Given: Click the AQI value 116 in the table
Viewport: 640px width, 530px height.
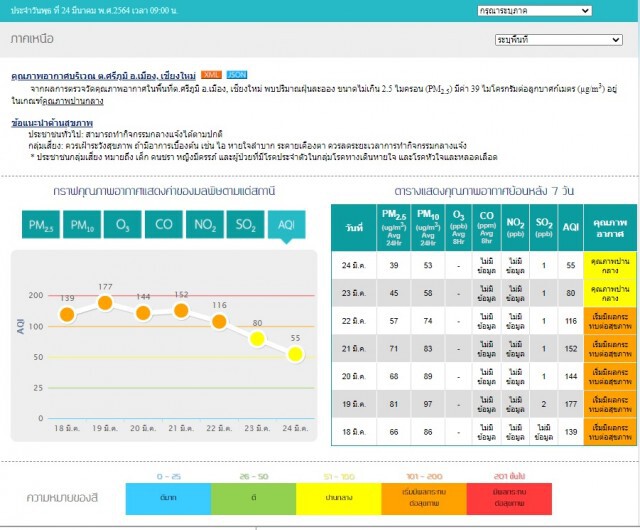Looking at the screenshot, I should (571, 321).
